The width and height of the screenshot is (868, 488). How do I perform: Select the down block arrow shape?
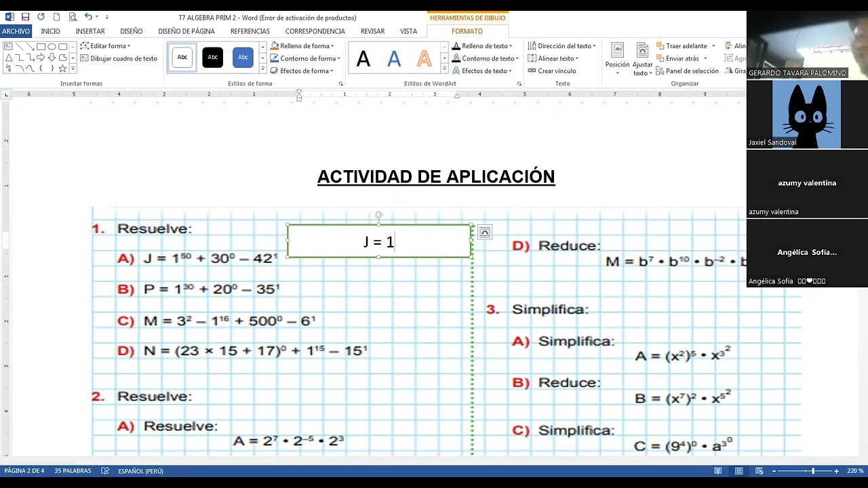point(52,58)
